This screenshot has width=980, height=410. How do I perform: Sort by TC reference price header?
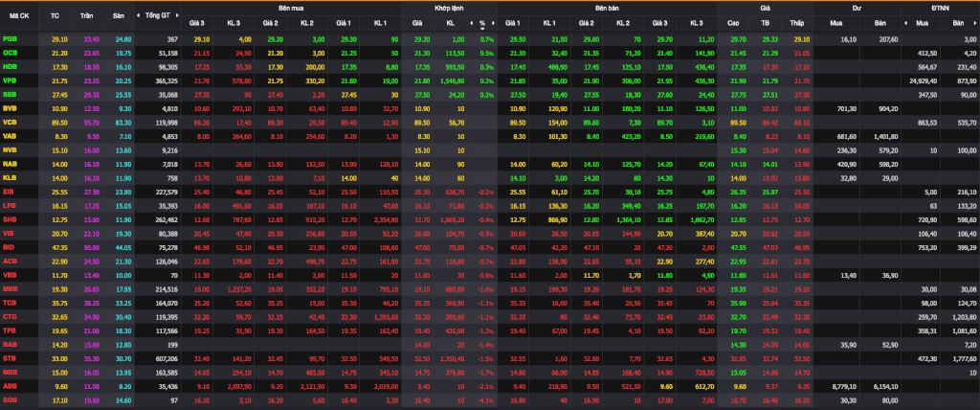(55, 15)
